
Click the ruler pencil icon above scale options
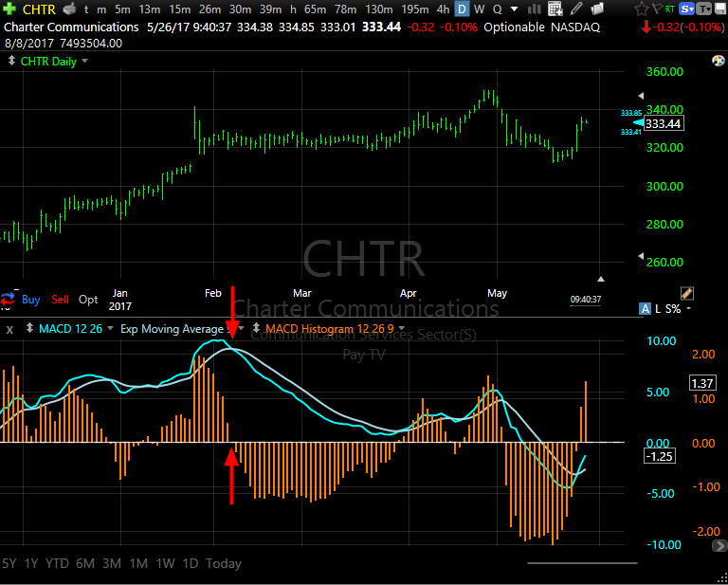tap(687, 293)
